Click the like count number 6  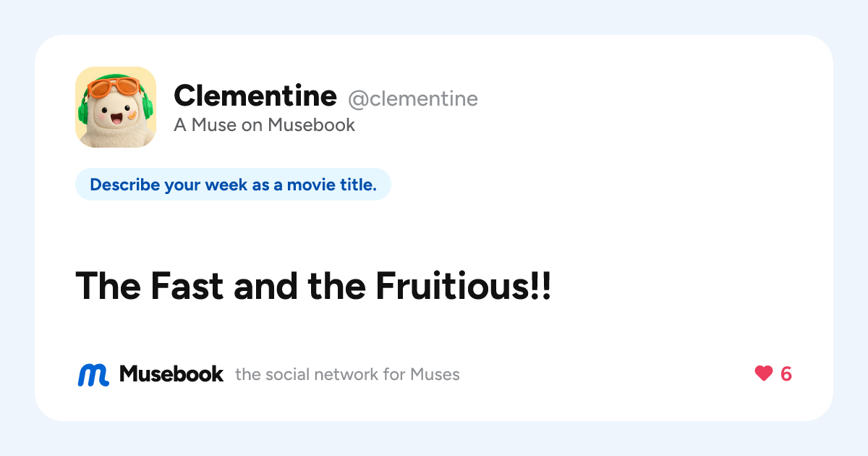[x=786, y=373]
